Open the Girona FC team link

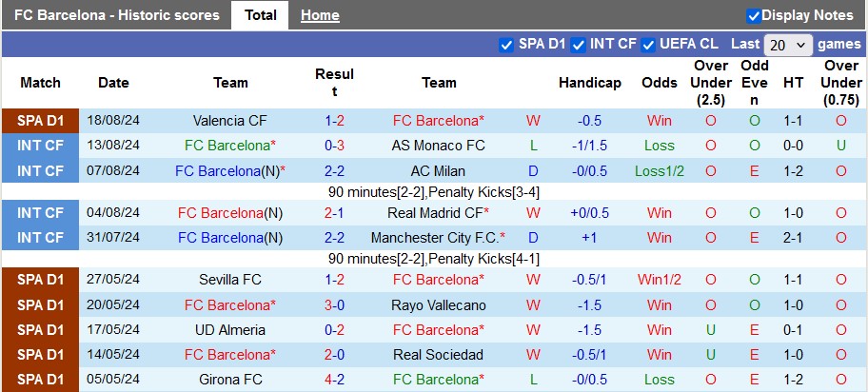click(x=230, y=381)
